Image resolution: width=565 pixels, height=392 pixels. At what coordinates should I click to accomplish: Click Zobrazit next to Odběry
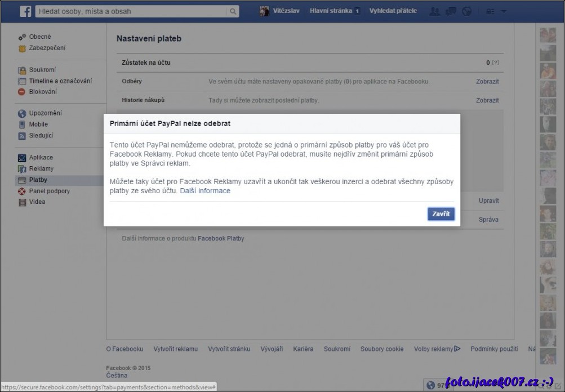[487, 82]
